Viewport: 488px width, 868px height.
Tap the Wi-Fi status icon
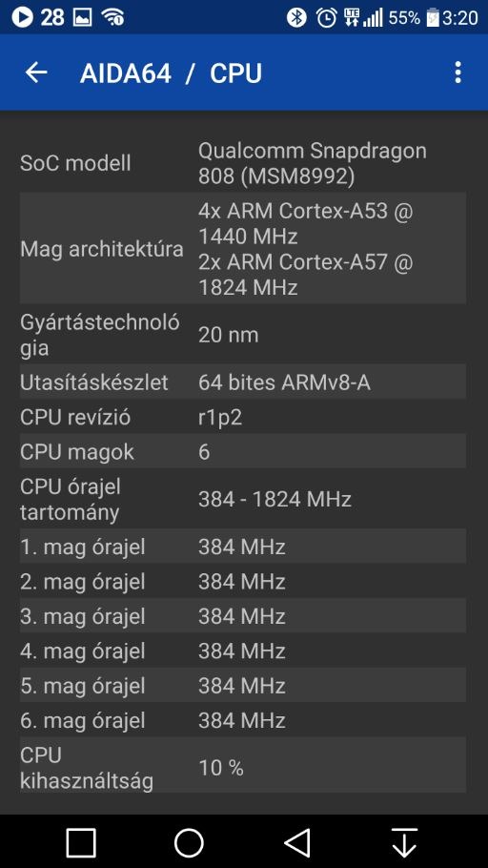coord(112,18)
